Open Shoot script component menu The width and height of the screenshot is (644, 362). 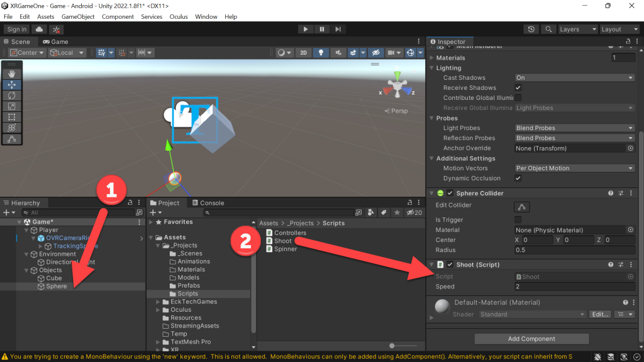[631, 265]
